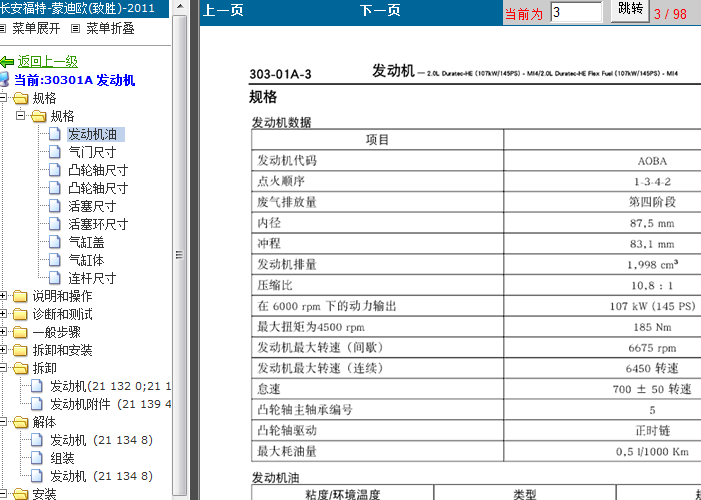Click the 87,5 mm bore value
This screenshot has height=500, width=701.
click(652, 223)
